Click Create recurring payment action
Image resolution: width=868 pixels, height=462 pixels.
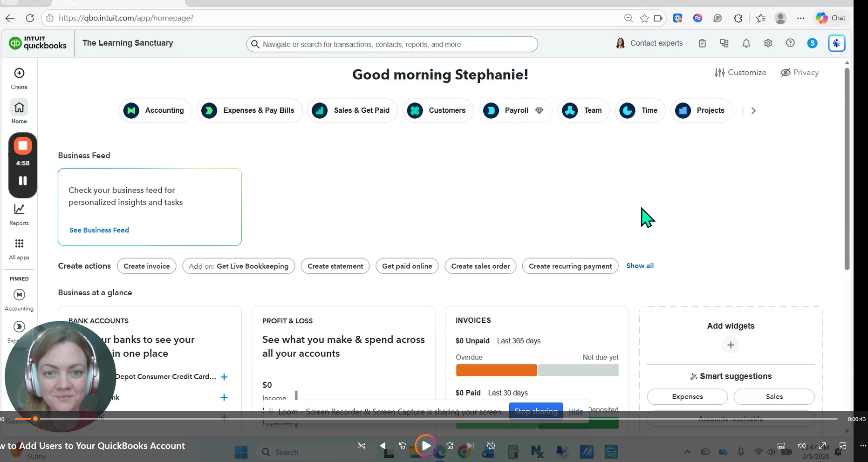570,266
